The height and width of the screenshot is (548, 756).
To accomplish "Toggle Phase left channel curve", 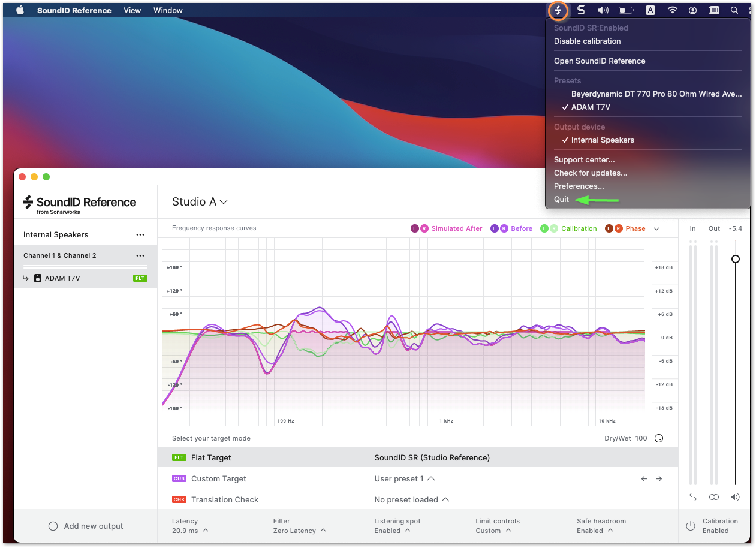I will click(x=609, y=228).
